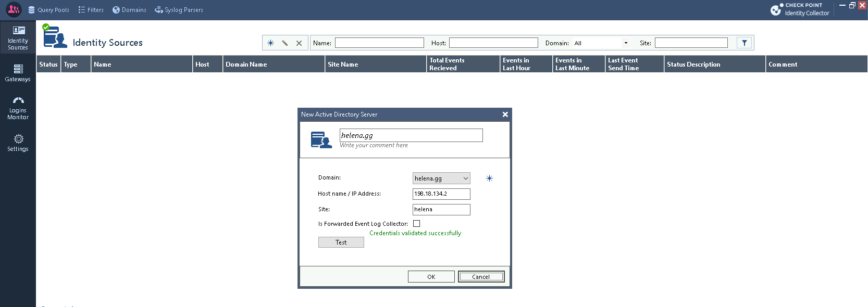The image size is (868, 307).
Task: Open the Gateways sidebar section
Action: (x=18, y=73)
